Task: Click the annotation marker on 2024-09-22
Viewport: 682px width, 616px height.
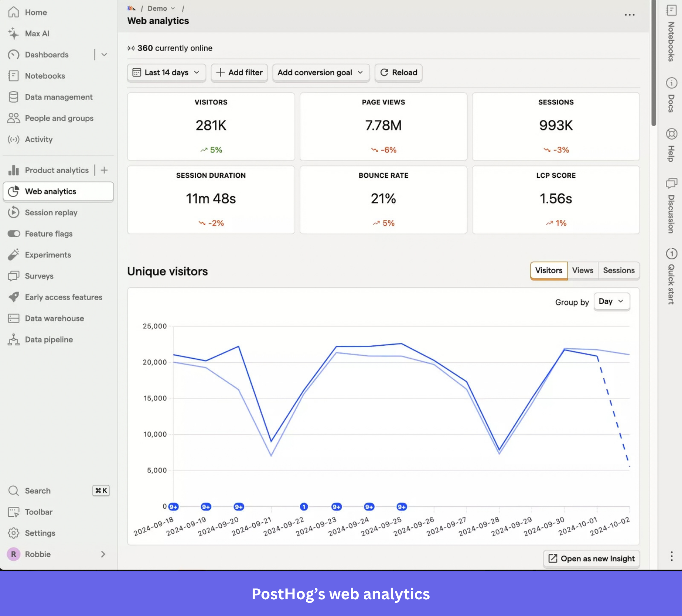Action: pyautogui.click(x=304, y=507)
